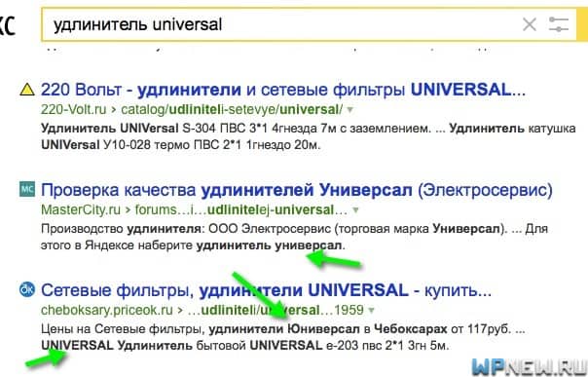The height and width of the screenshot is (377, 588).
Task: Click the priceok blue round favicon
Action: [x=27, y=289]
